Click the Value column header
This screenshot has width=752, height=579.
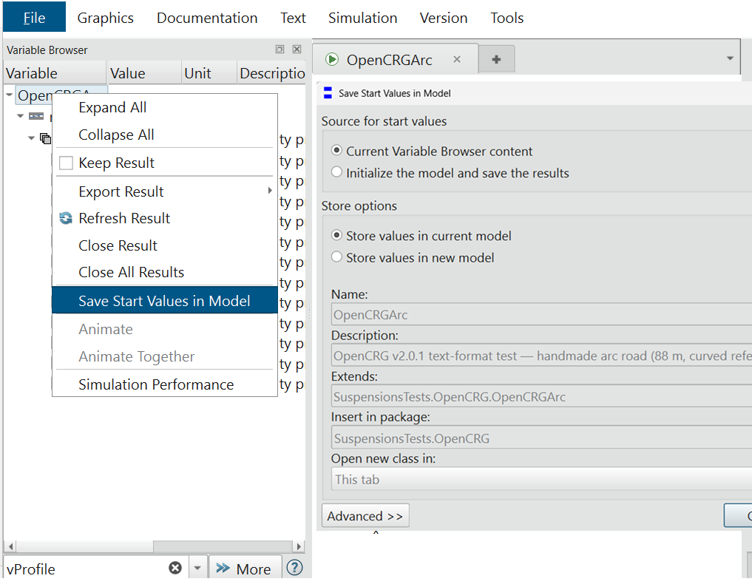click(x=144, y=73)
